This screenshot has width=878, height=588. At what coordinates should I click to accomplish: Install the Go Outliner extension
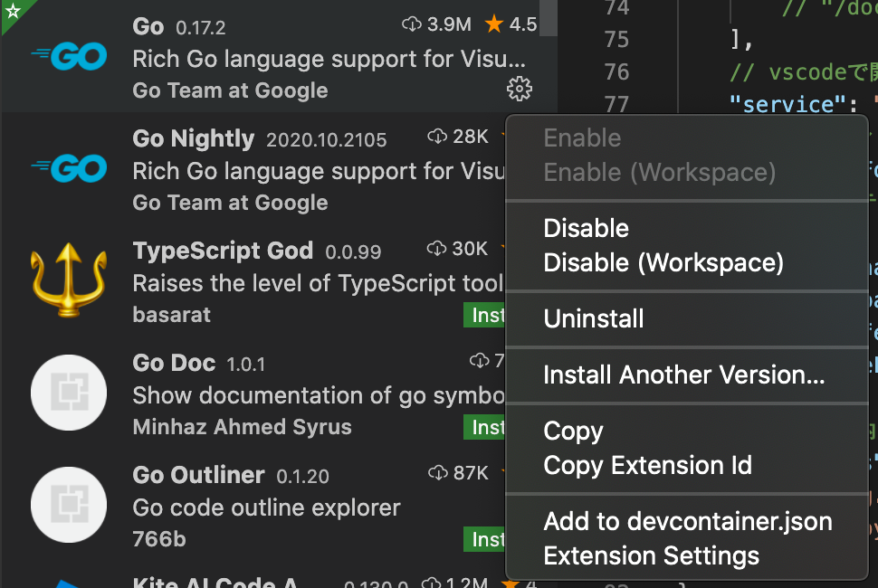484,539
